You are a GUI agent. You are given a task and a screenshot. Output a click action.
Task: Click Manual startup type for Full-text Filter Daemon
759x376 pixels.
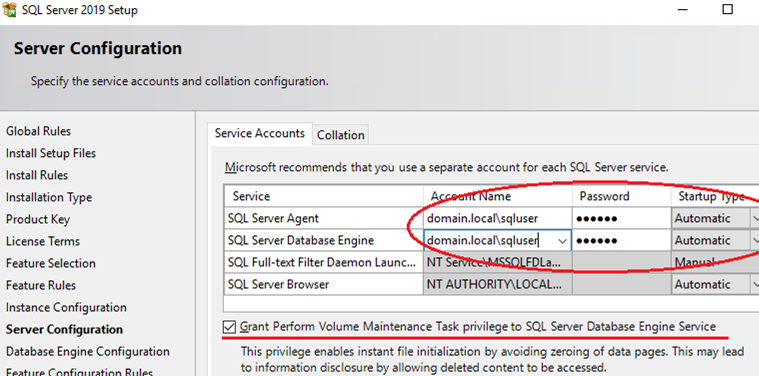coord(715,262)
